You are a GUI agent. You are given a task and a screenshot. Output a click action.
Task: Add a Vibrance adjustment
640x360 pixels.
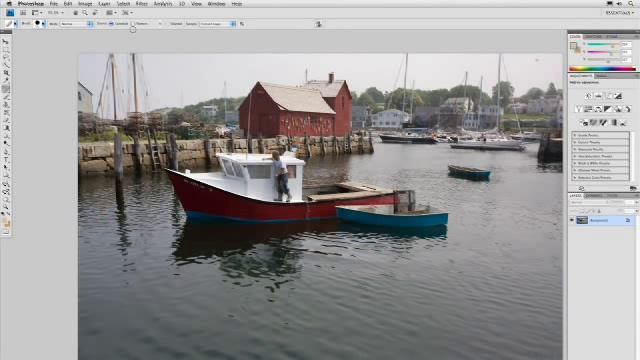pyautogui.click(x=578, y=109)
